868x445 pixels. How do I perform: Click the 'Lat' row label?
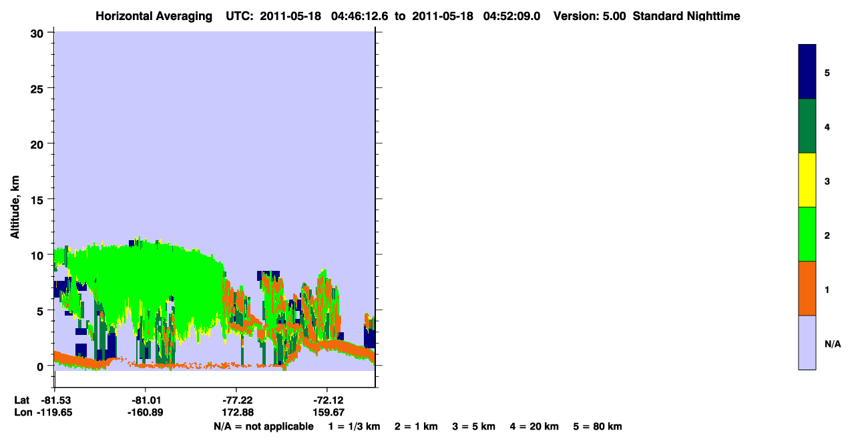click(22, 400)
